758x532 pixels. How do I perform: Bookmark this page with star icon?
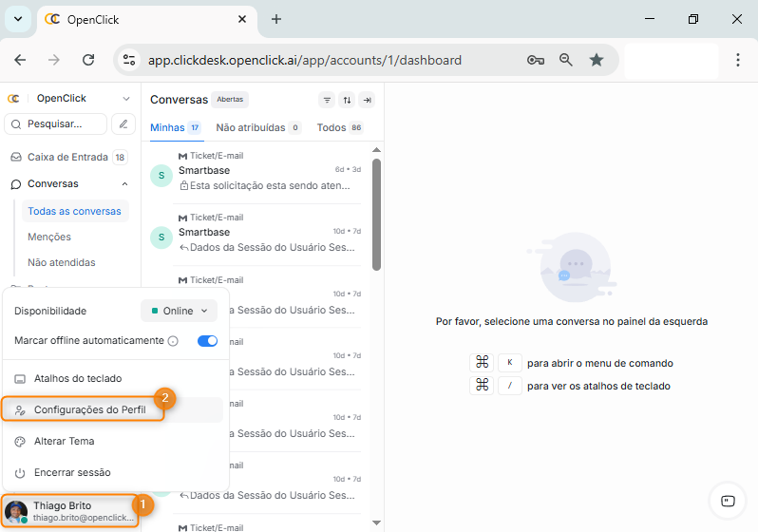pyautogui.click(x=596, y=60)
